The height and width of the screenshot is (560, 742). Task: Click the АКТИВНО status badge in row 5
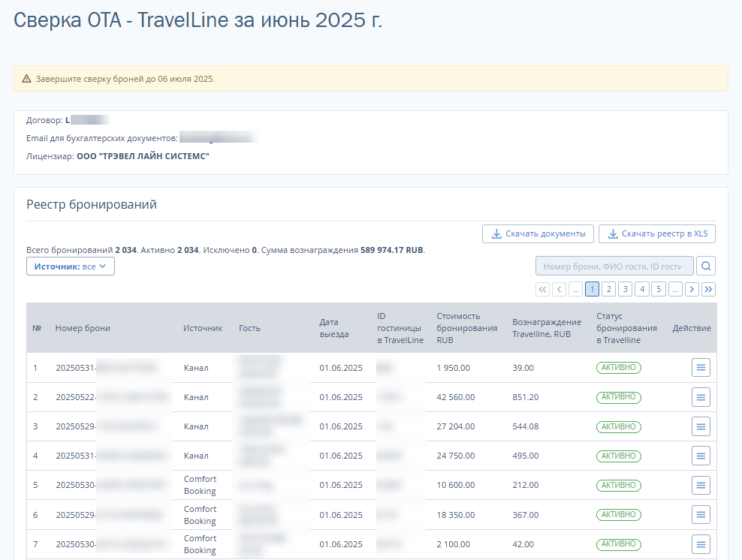619,485
